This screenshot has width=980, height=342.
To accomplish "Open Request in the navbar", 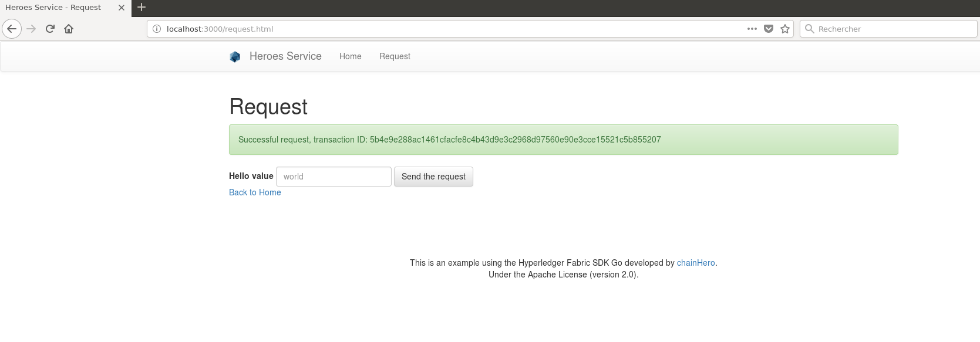I will (395, 56).
